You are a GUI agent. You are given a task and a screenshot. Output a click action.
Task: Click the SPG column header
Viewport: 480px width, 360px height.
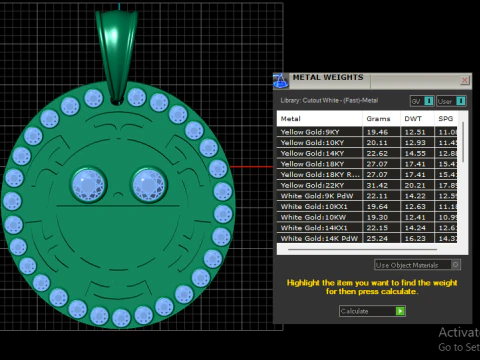point(446,119)
